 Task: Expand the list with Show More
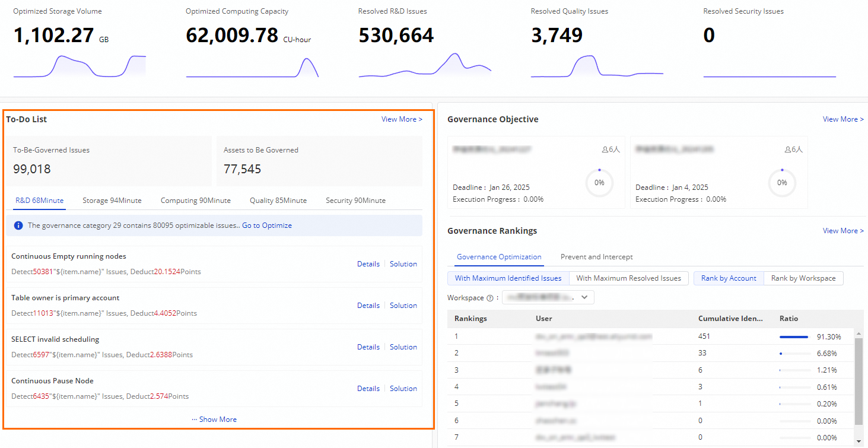pos(214,420)
